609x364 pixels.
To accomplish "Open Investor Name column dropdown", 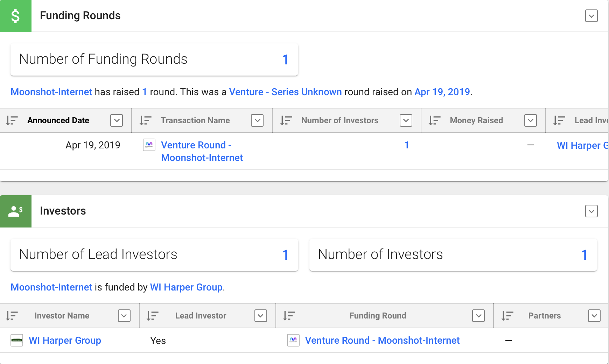I will pos(124,316).
